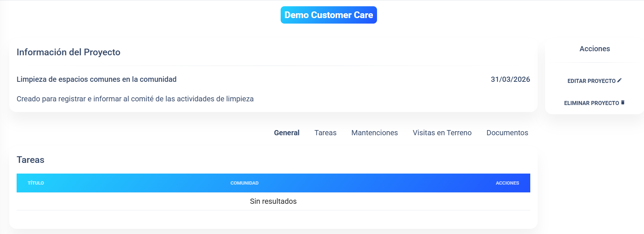Click the Acciones panel heading
This screenshot has width=644, height=234.
tap(595, 49)
